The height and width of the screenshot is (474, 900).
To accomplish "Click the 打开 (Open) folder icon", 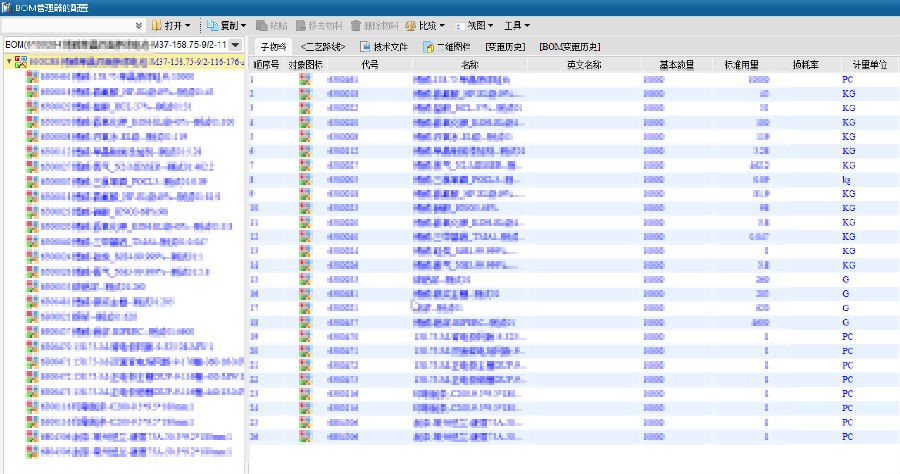I will [158, 25].
